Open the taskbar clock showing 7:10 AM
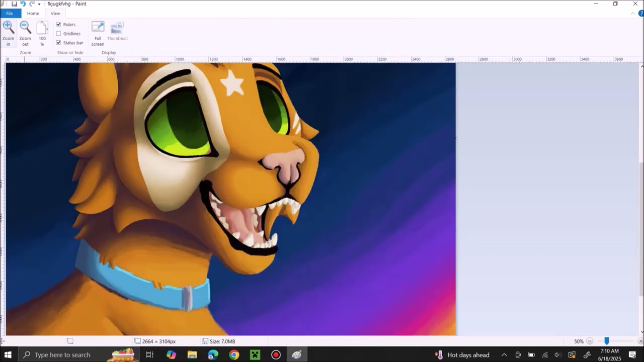This screenshot has width=644, height=362. click(610, 355)
